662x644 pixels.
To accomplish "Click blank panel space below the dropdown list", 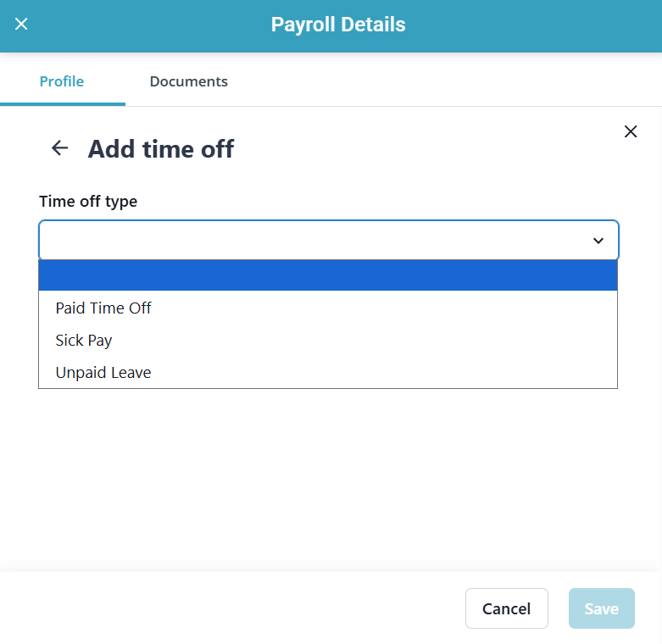I will pos(328,475).
